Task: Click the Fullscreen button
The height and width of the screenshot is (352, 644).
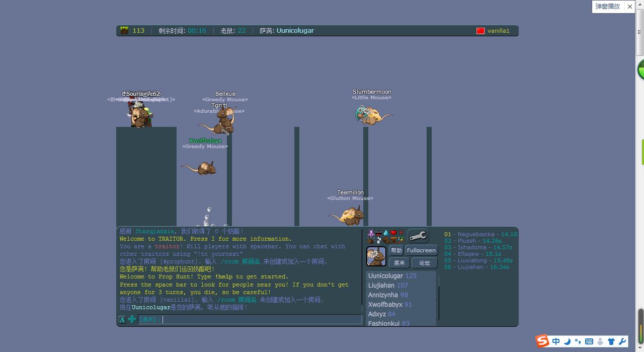Action: click(x=421, y=250)
